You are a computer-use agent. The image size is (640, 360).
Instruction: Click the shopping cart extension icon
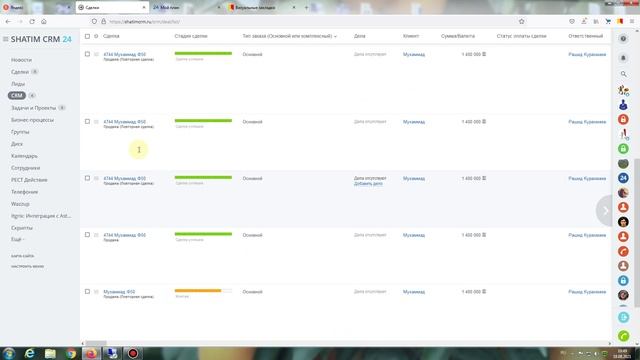608,21
